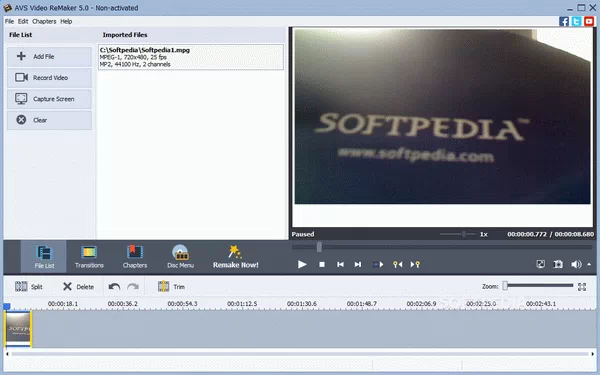This screenshot has height=375, width=600.
Task: Split the clip at cursor
Action: (x=29, y=287)
